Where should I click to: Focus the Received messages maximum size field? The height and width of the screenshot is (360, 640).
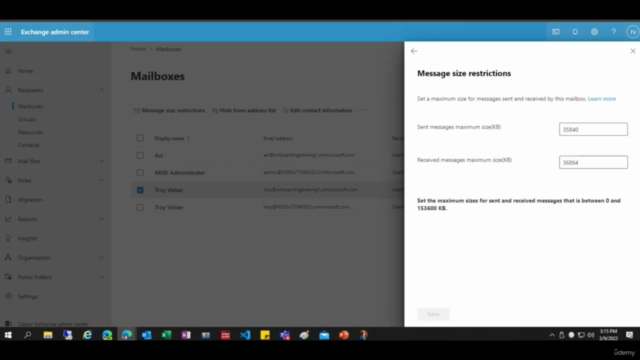coord(593,162)
